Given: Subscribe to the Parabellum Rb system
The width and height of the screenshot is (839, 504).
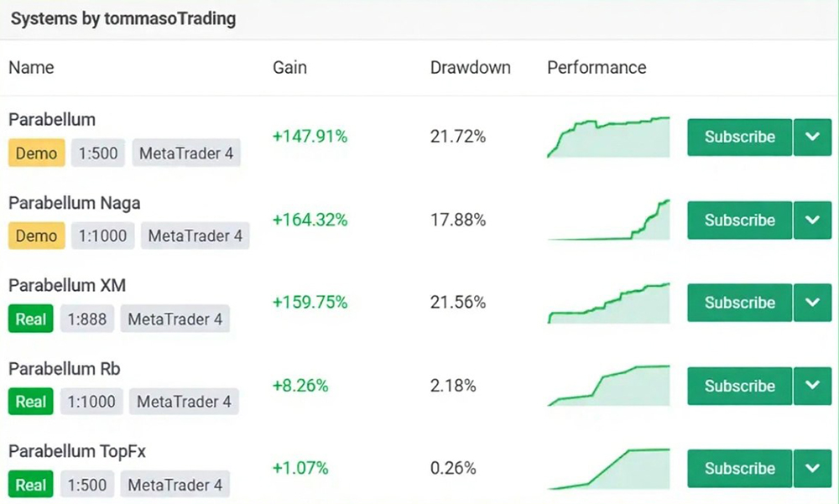Looking at the screenshot, I should 739,386.
